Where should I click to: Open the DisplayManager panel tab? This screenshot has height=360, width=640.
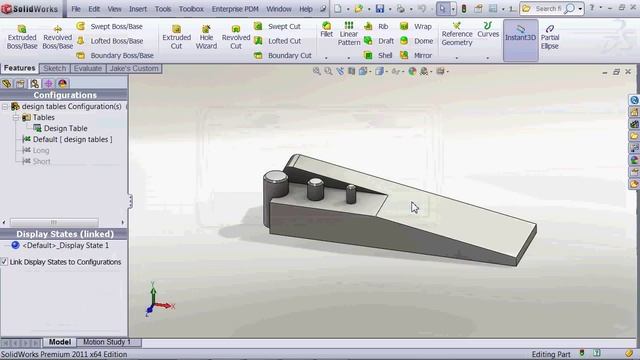[62, 84]
